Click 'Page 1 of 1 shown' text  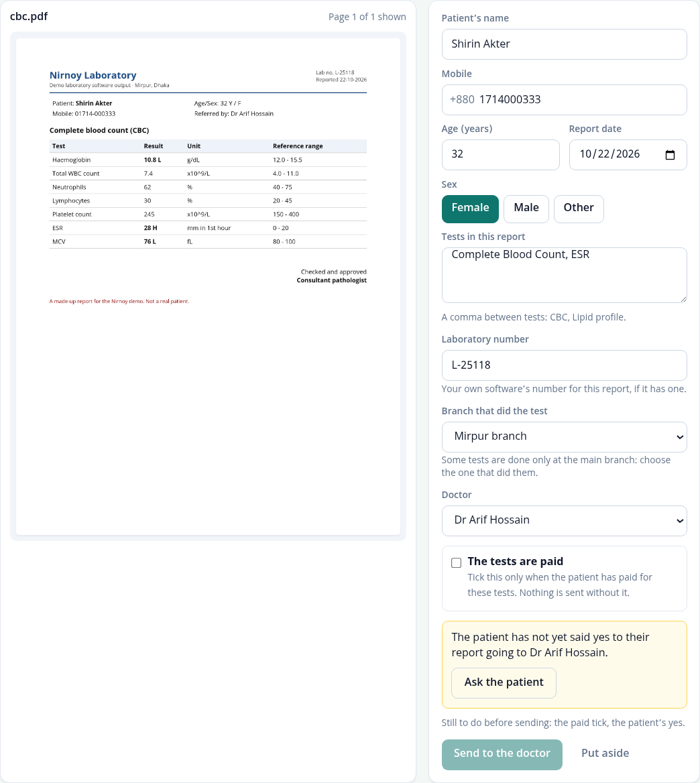367,17
